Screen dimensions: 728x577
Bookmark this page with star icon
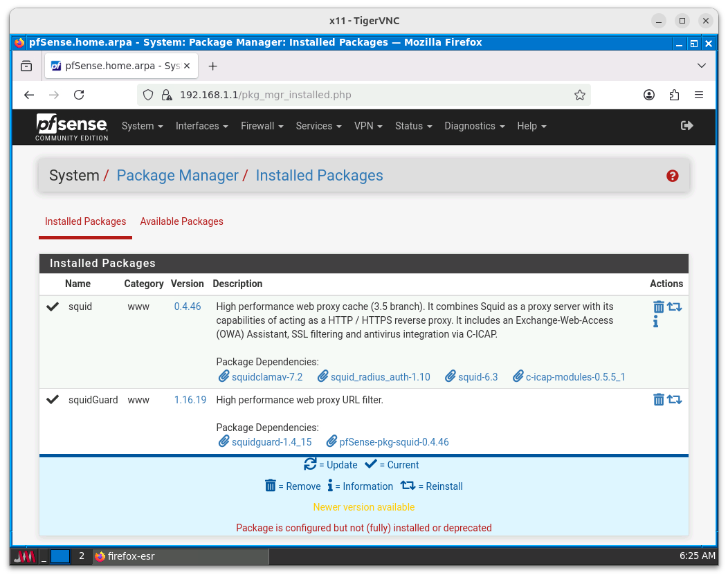(x=580, y=95)
